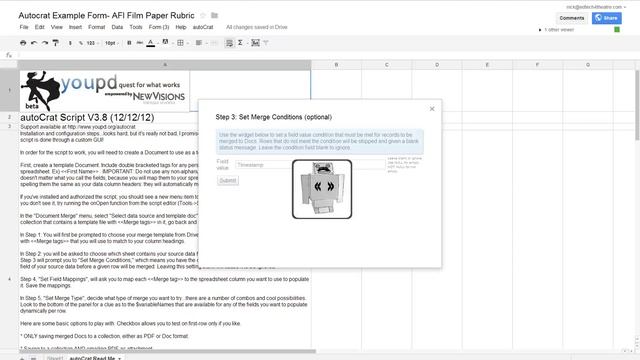
Task: Open the Tools menu
Action: point(136,27)
